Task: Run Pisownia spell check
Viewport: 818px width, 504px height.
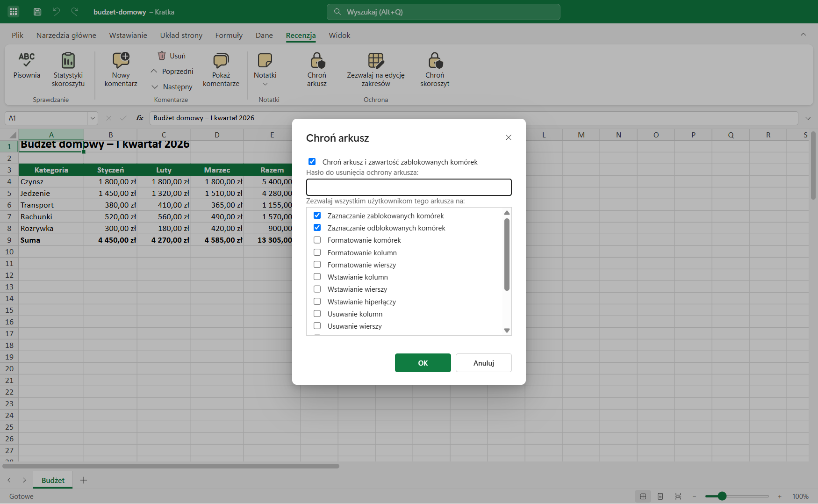Action: pyautogui.click(x=27, y=65)
